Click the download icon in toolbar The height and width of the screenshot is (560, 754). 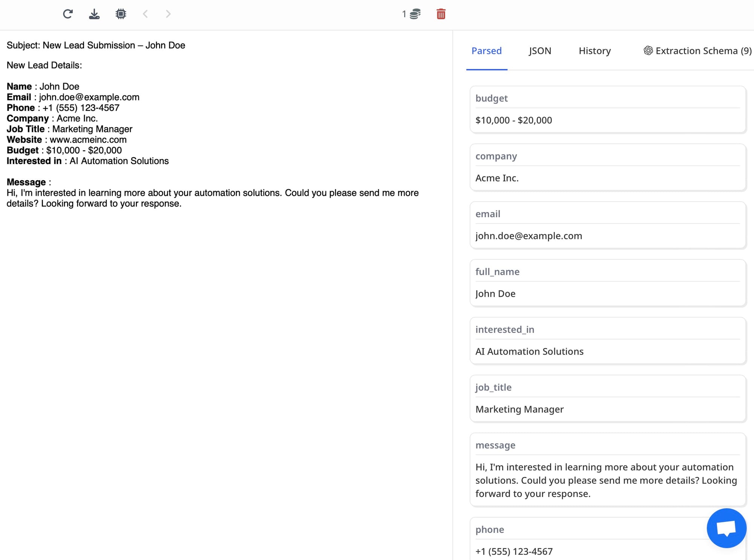click(94, 14)
